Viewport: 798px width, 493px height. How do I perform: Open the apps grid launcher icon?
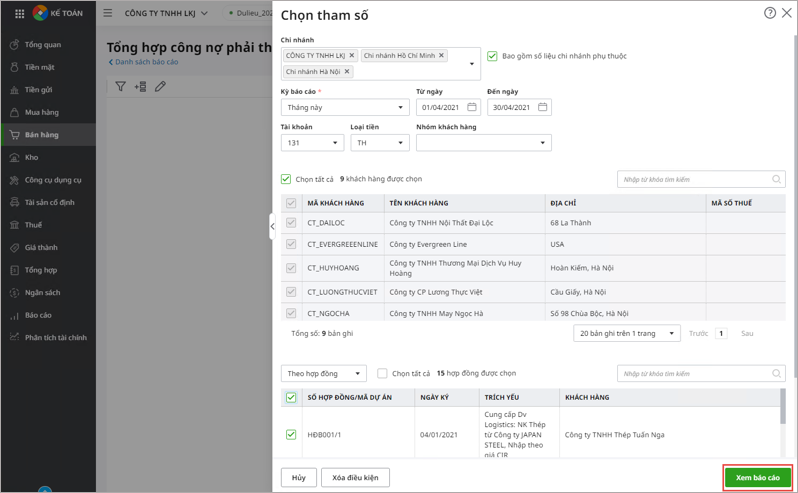click(19, 14)
